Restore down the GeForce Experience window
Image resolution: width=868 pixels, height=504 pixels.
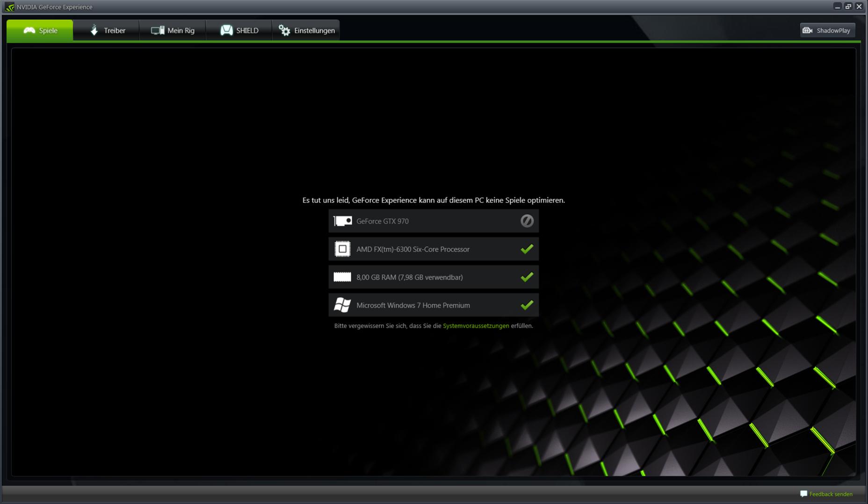point(848,7)
